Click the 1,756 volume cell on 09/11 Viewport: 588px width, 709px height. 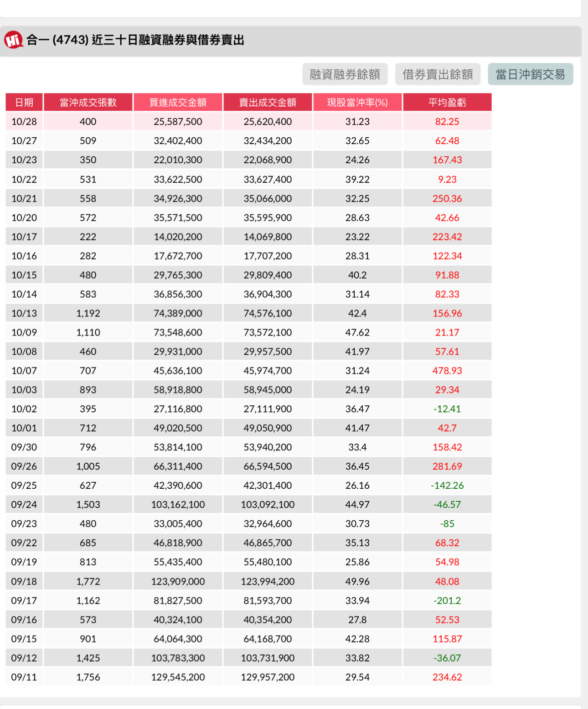click(88, 677)
